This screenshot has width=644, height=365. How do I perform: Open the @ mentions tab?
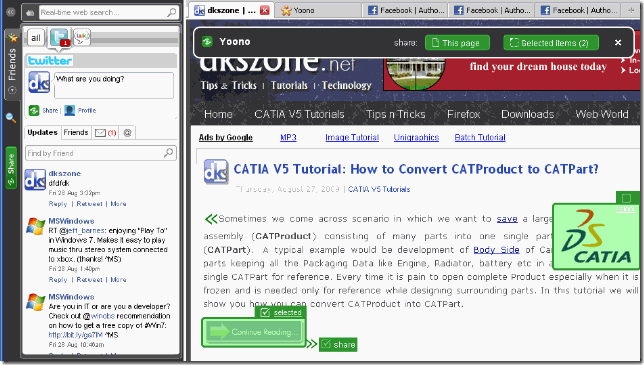[127, 133]
